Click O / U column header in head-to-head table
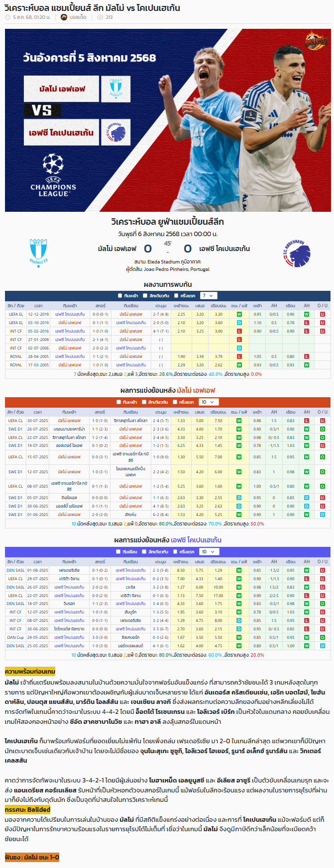The image size is (334, 868). pos(323,306)
